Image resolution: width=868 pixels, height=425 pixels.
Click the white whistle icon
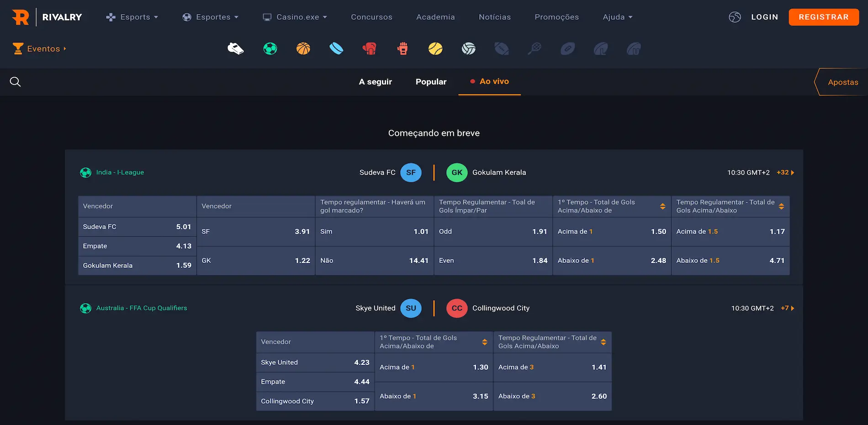pos(236,48)
